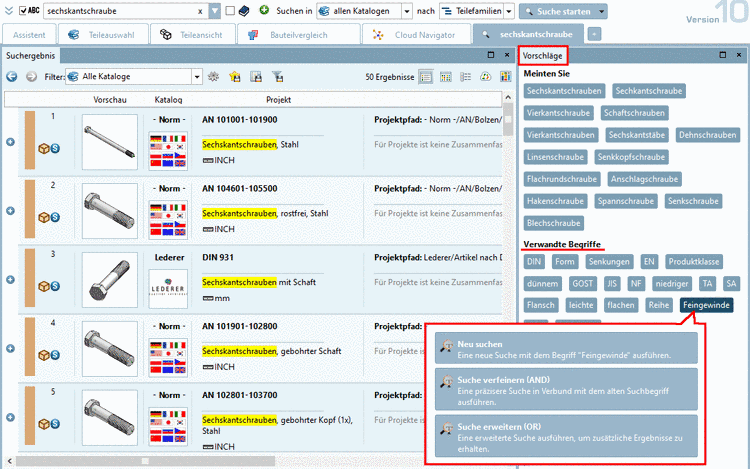
Task: Toggle the ABC spell-check checkbox
Action: click(x=23, y=11)
